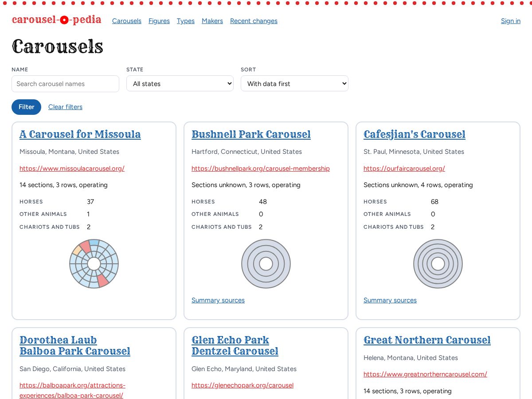
Task: Open the carousel-o-pedia home logo
Action: (x=56, y=20)
